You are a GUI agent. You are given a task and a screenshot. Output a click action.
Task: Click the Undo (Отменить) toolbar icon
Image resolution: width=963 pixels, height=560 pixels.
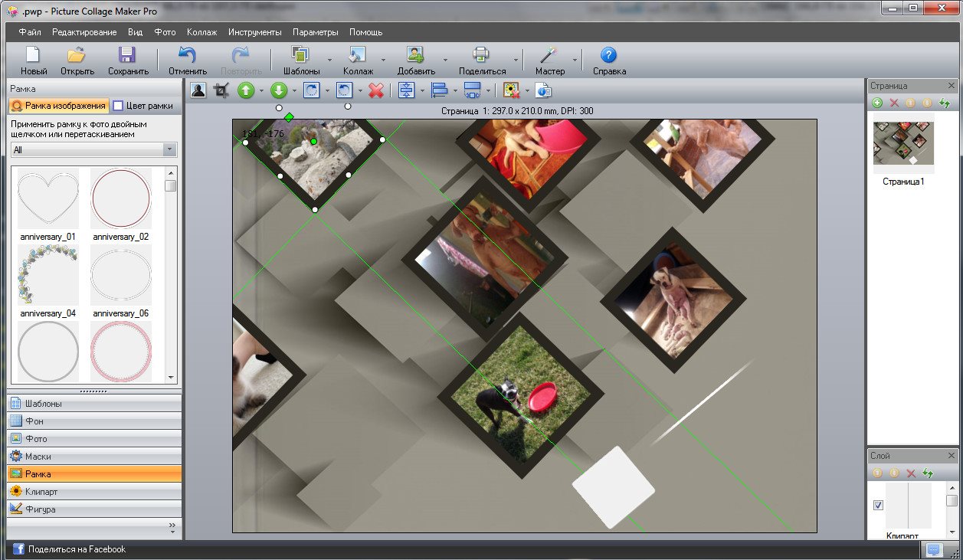tap(188, 61)
